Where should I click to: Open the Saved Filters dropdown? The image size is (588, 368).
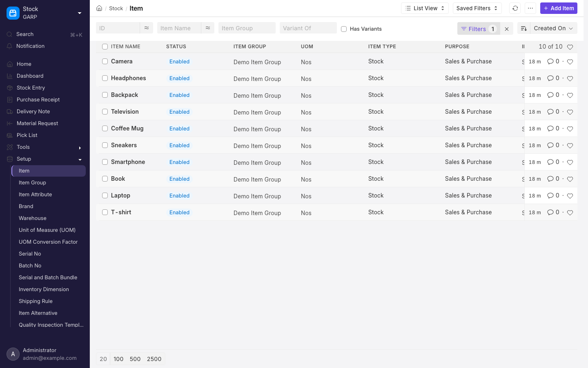coord(477,8)
